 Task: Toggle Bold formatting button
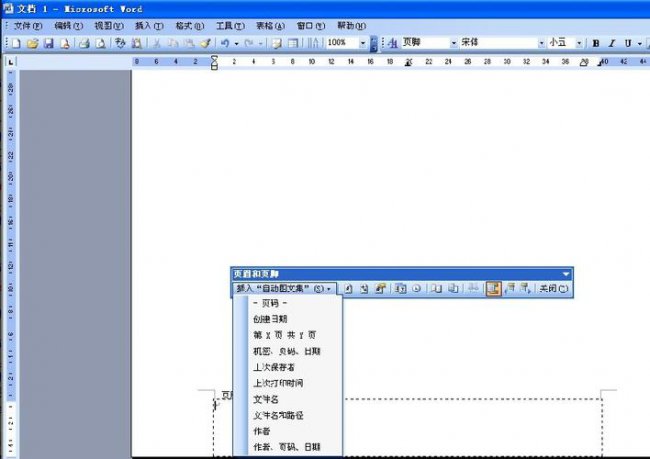pos(596,44)
